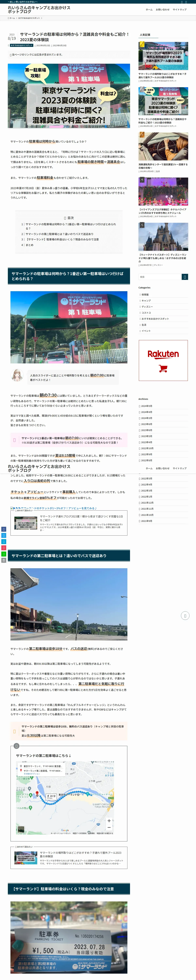Open 2021年12月 archive
This screenshot has width=196, height=980.
(147, 503)
